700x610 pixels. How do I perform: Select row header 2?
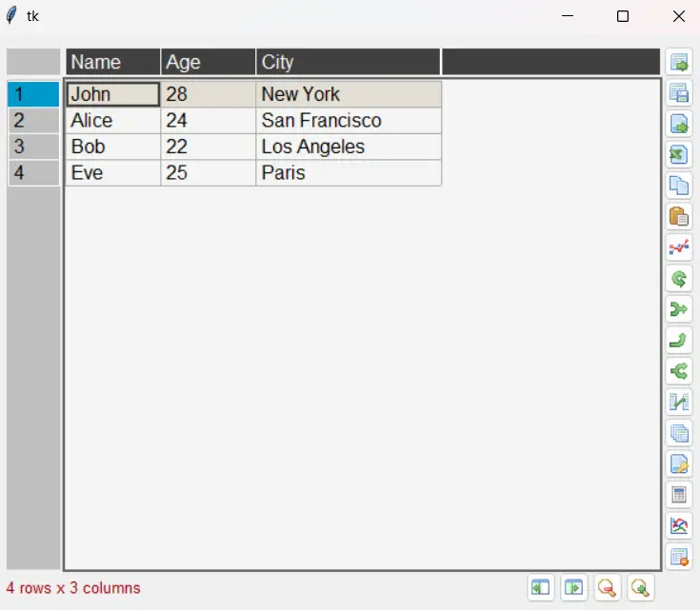(33, 121)
